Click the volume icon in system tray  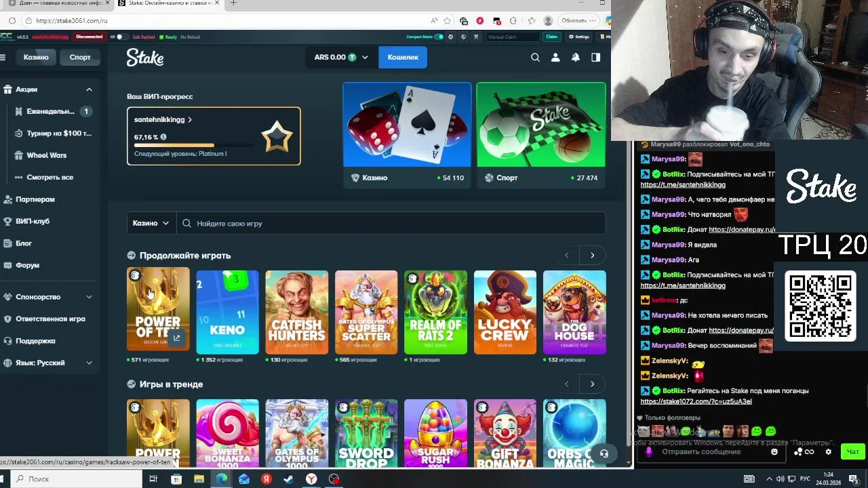click(781, 479)
